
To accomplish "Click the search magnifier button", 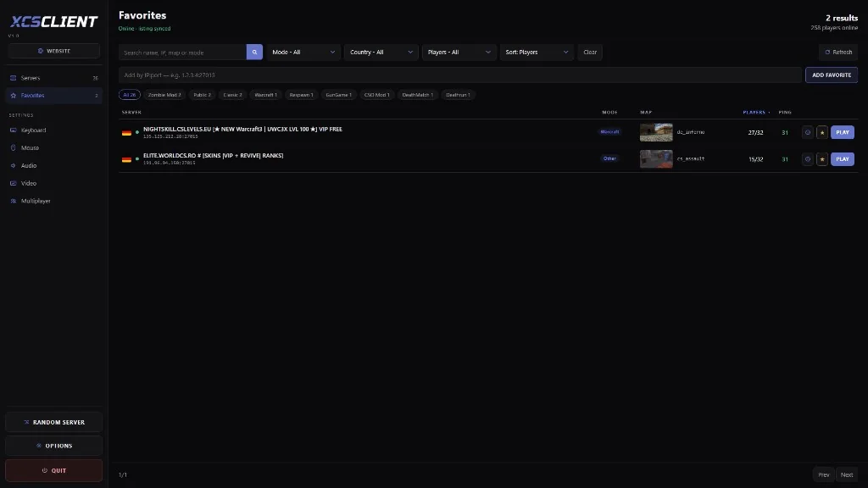I will 254,52.
